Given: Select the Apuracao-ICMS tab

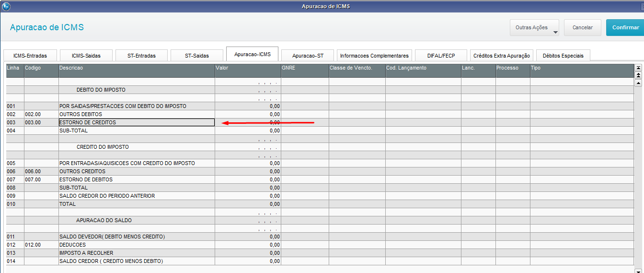Looking at the screenshot, I should (x=253, y=54).
